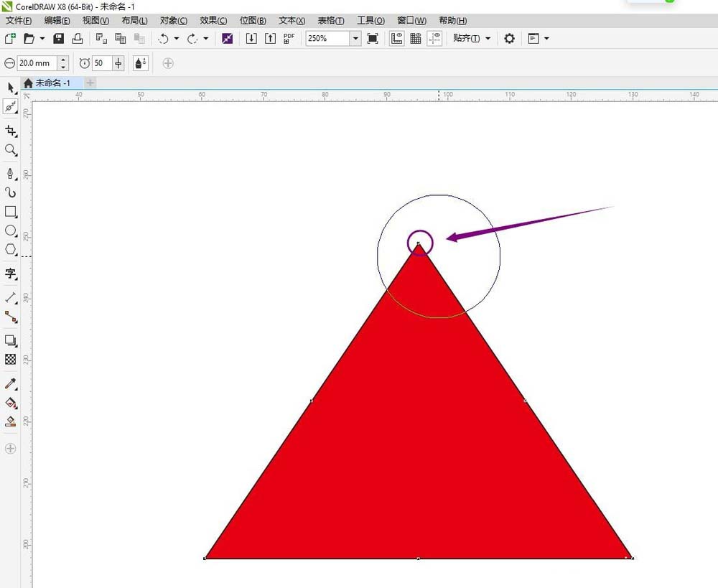Click the Copy icon in toolbar
The image size is (718, 588).
(x=121, y=39)
